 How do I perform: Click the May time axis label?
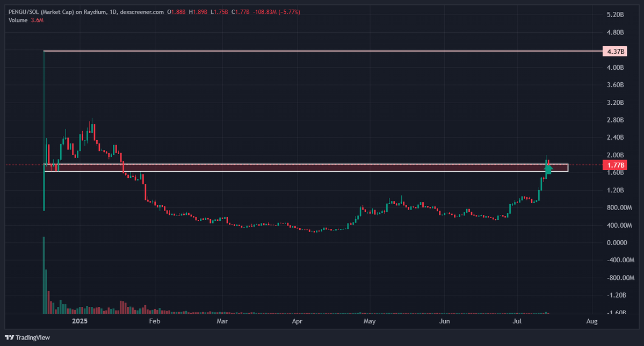coord(370,321)
